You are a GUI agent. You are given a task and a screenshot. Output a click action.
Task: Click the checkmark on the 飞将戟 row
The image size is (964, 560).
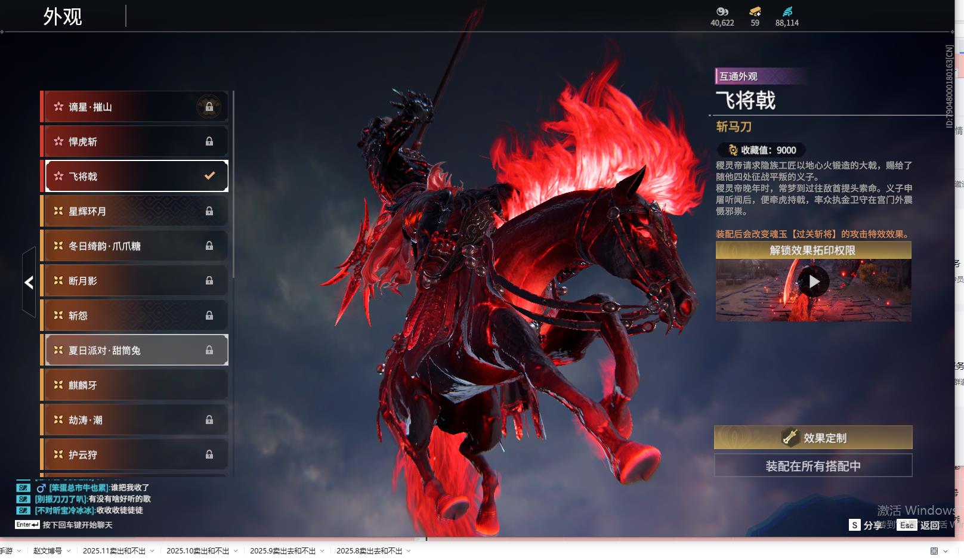coord(209,176)
